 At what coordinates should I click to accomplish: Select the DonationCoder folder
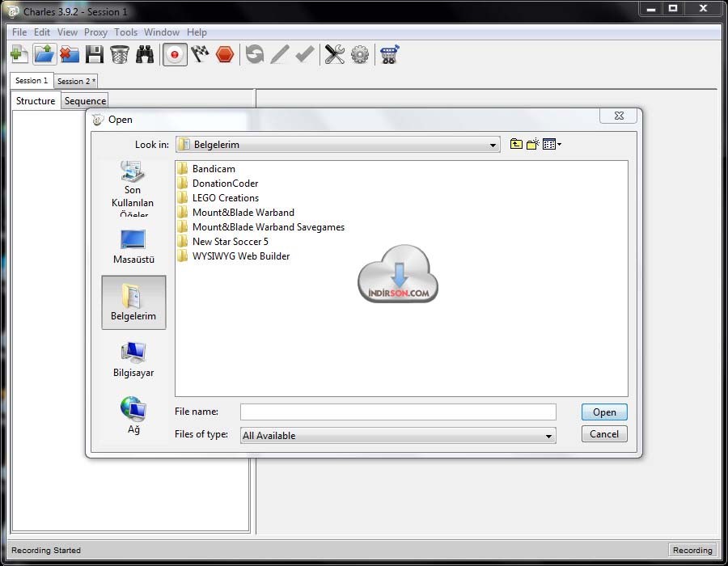(x=218, y=184)
